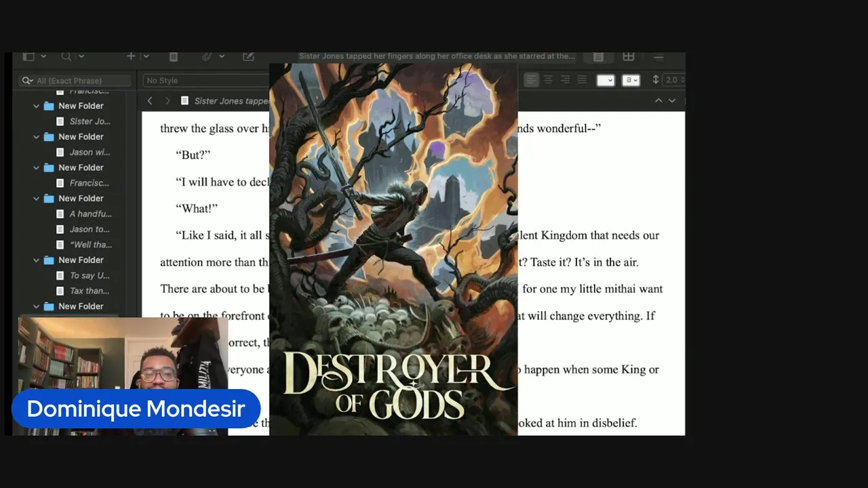This screenshot has height=488, width=868.
Task: Collapse the New Folder containing A handfu...
Action: pos(37,199)
